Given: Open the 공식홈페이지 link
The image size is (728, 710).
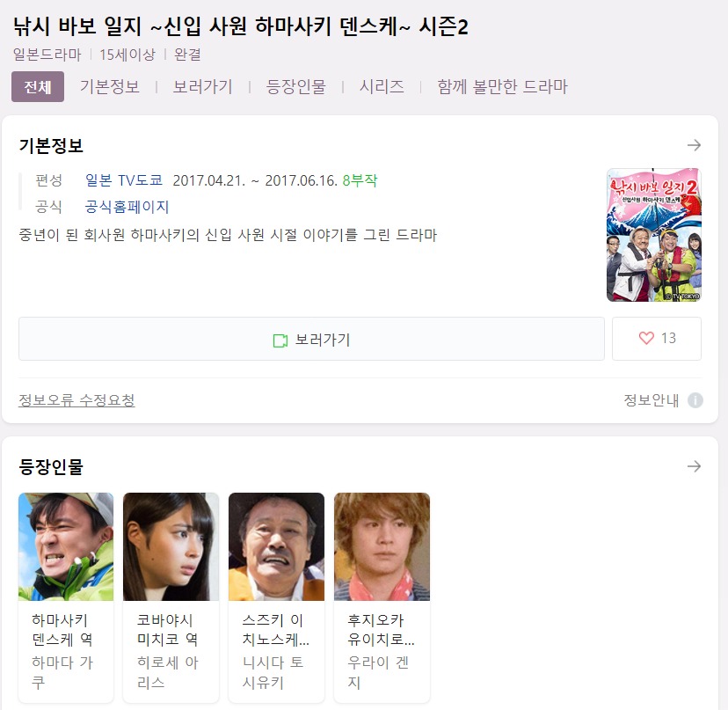Looking at the screenshot, I should 127,207.
